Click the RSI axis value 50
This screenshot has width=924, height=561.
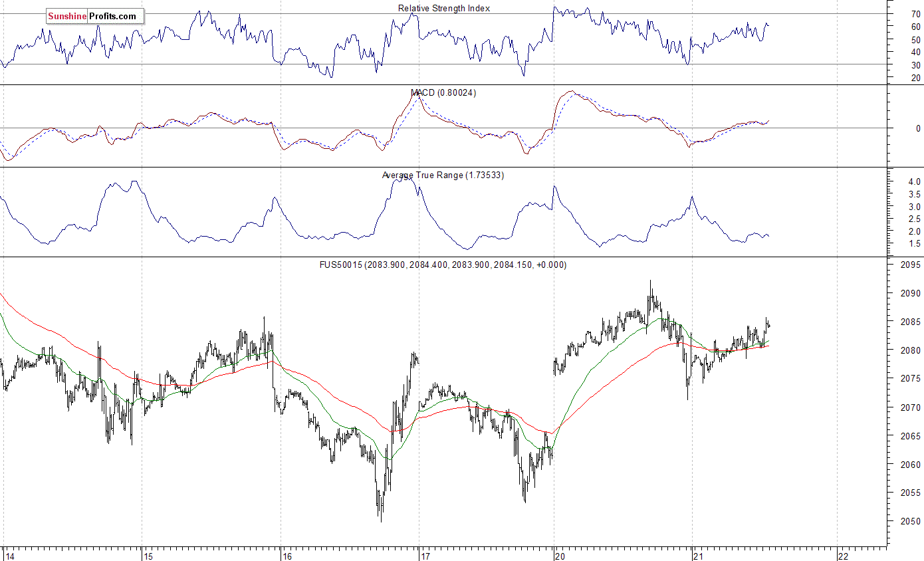click(916, 40)
